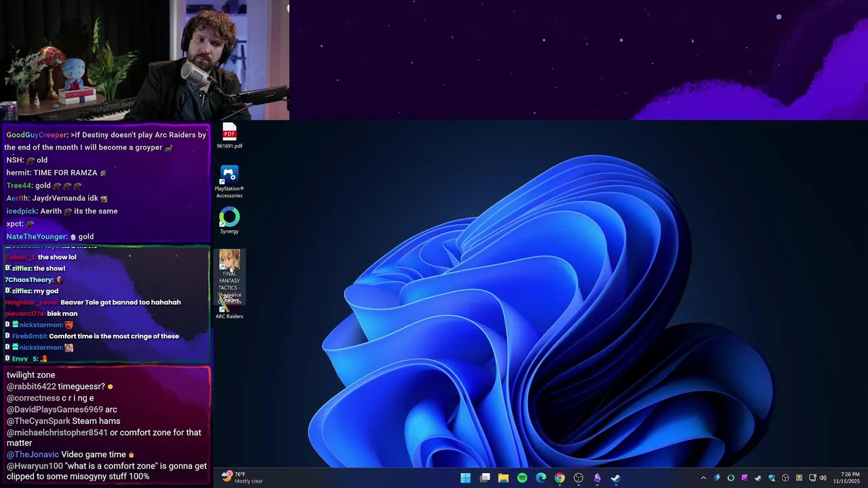This screenshot has height=488, width=868.
Task: Click @TheCyanSpark Steam hams message
Action: (63, 421)
